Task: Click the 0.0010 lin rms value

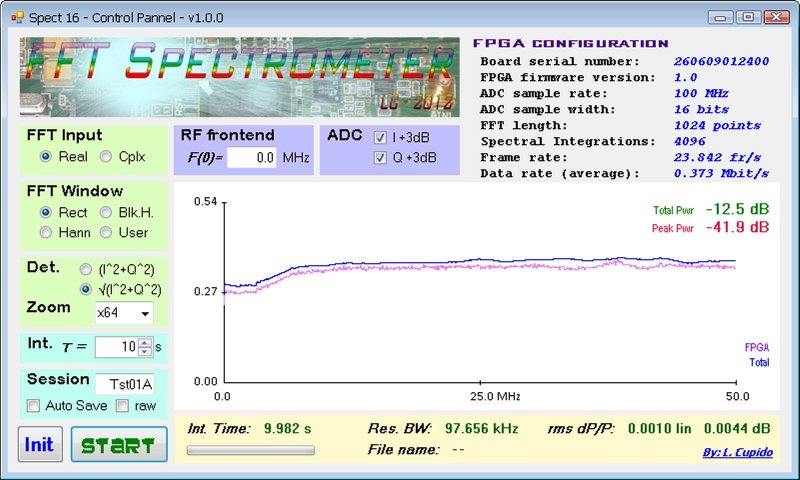Action: (x=659, y=428)
